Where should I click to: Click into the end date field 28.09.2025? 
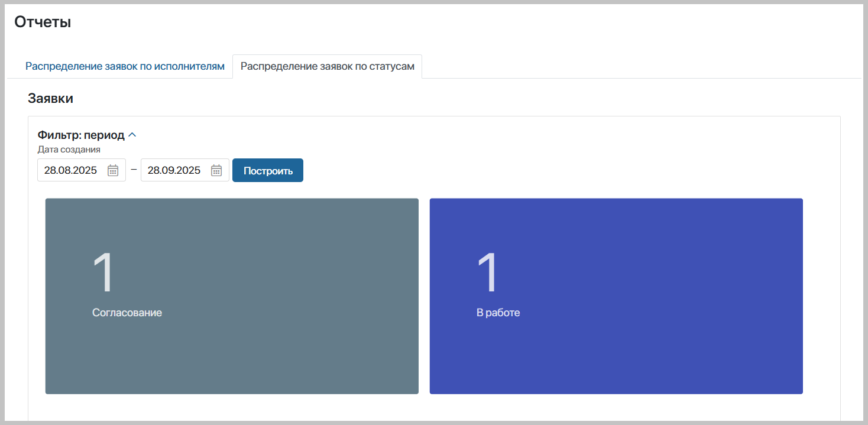(x=174, y=170)
